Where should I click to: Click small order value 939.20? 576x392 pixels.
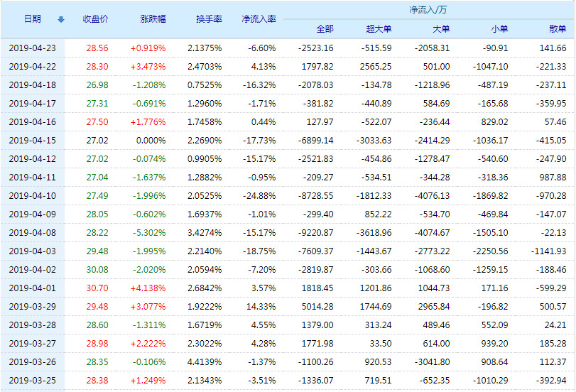click(x=495, y=344)
